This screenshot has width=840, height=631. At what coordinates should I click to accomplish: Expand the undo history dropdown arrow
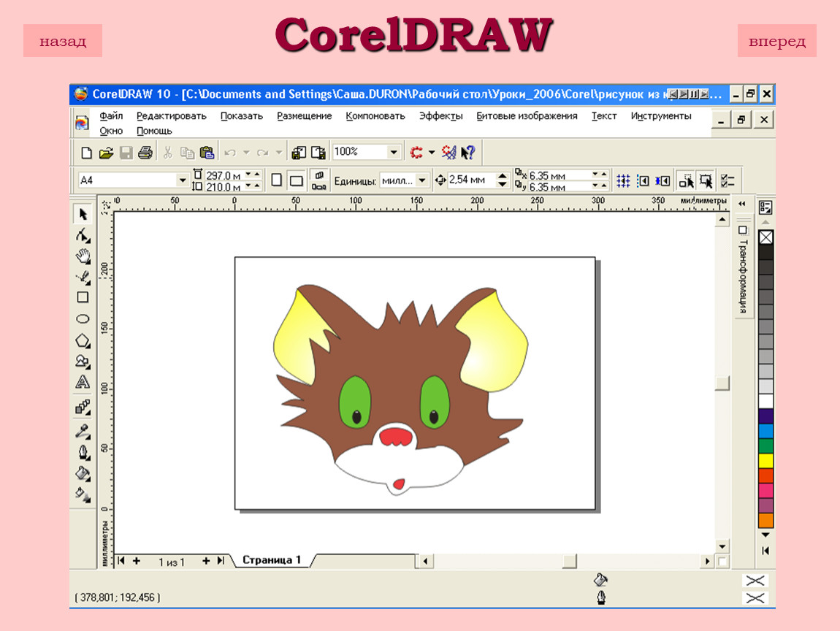[246, 153]
